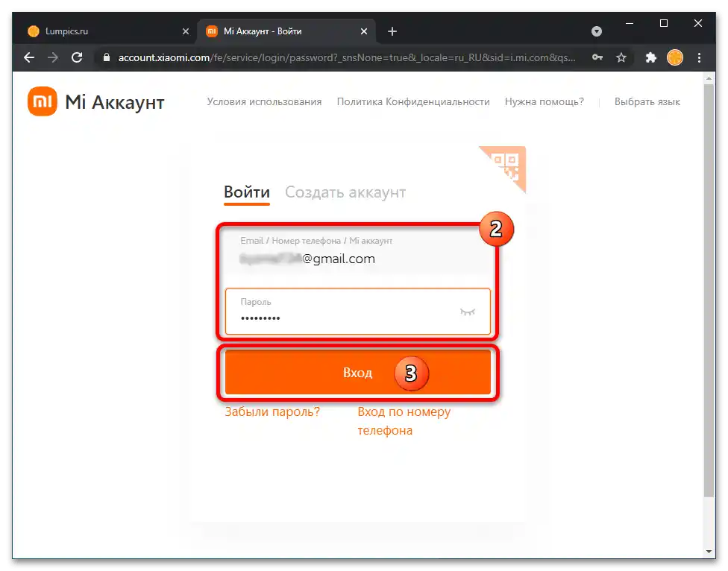This screenshot has width=728, height=571.
Task: Click the page vertical scrollbar
Action: pos(709,290)
